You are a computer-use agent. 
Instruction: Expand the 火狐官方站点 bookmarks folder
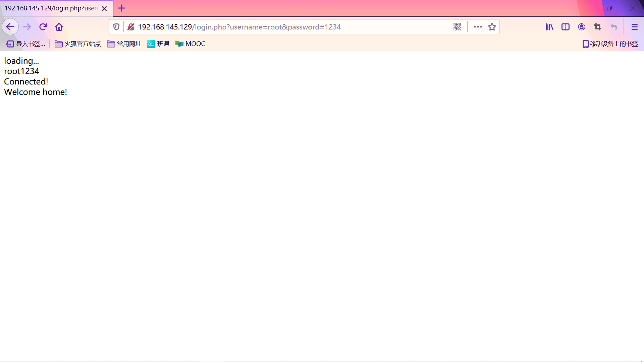click(x=78, y=44)
